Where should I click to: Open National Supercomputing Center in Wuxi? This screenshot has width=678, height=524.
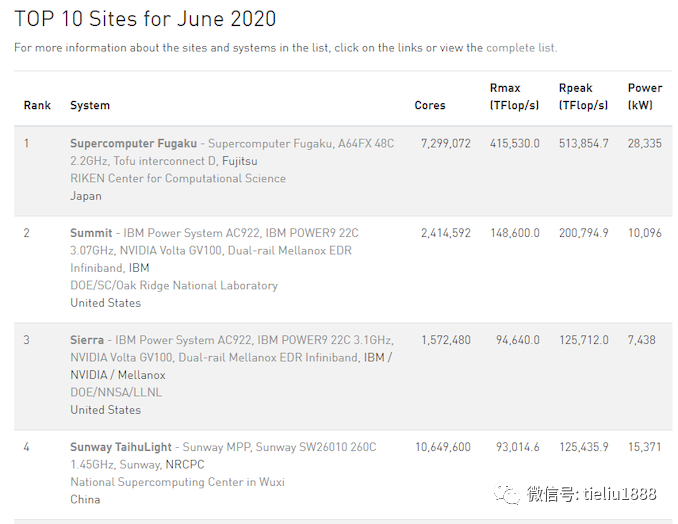177,482
